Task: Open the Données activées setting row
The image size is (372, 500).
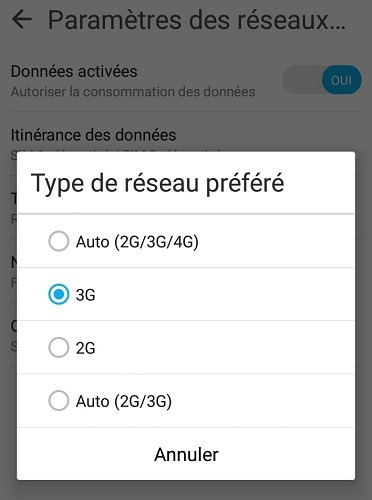Action: click(186, 80)
